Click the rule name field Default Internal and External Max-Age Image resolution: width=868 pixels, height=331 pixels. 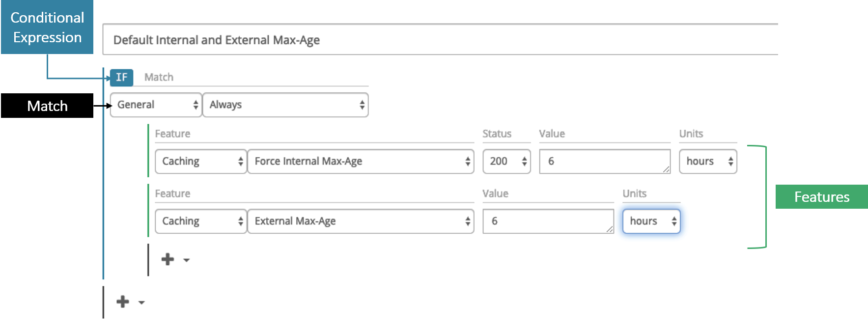440,40
